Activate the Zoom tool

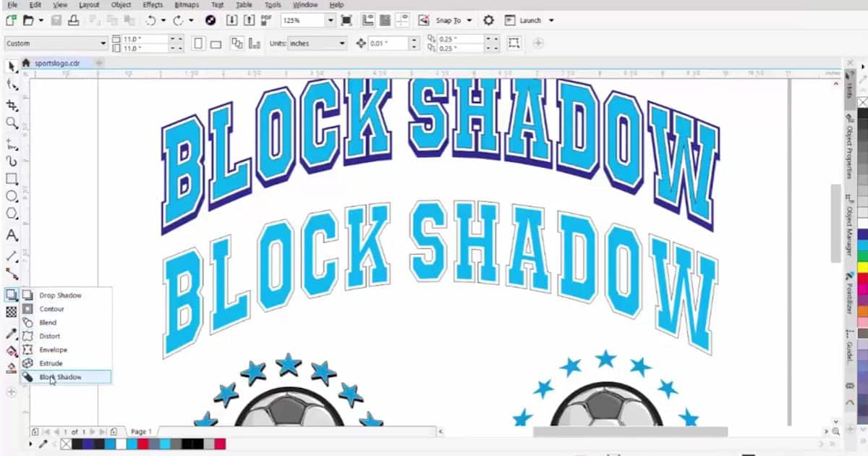[10, 124]
